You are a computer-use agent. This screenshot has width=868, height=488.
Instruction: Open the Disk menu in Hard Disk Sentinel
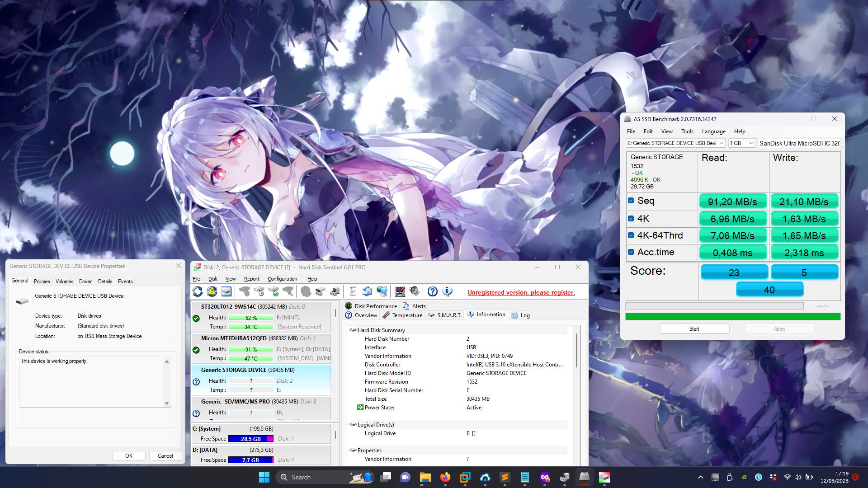pyautogui.click(x=212, y=279)
